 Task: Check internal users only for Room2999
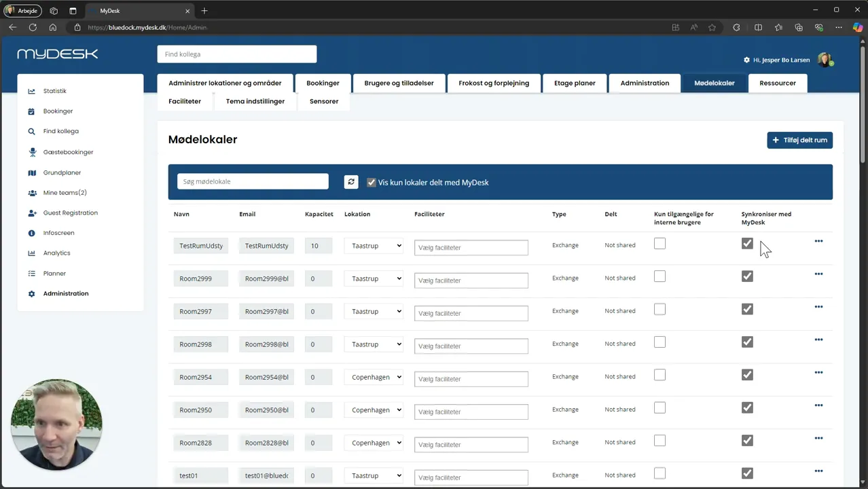tap(659, 276)
